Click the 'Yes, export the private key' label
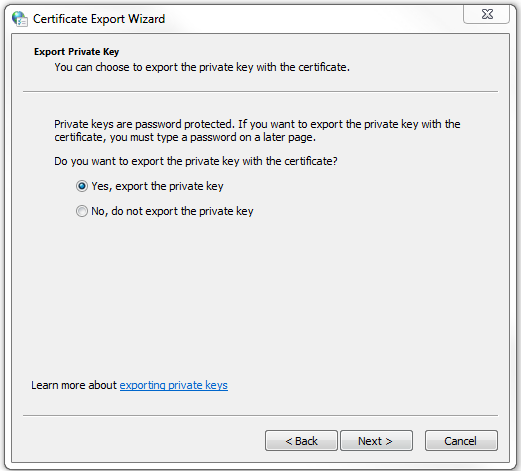Screen dimensions: 521x471 point(157,186)
